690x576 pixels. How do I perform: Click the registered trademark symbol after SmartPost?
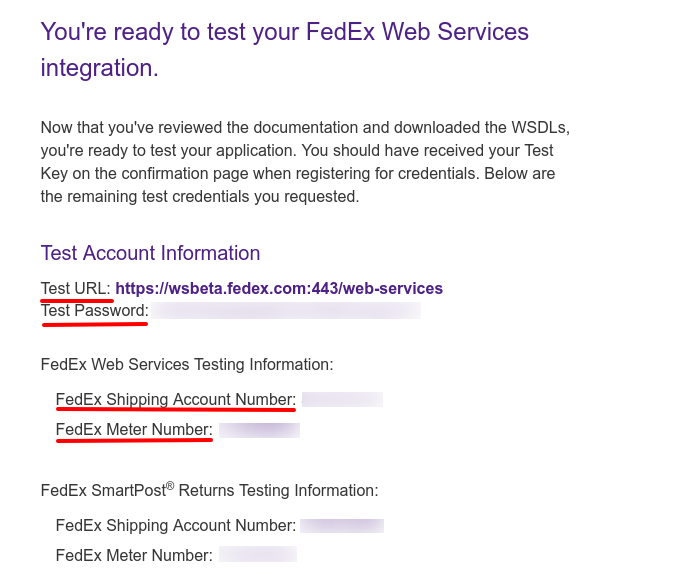[170, 486]
